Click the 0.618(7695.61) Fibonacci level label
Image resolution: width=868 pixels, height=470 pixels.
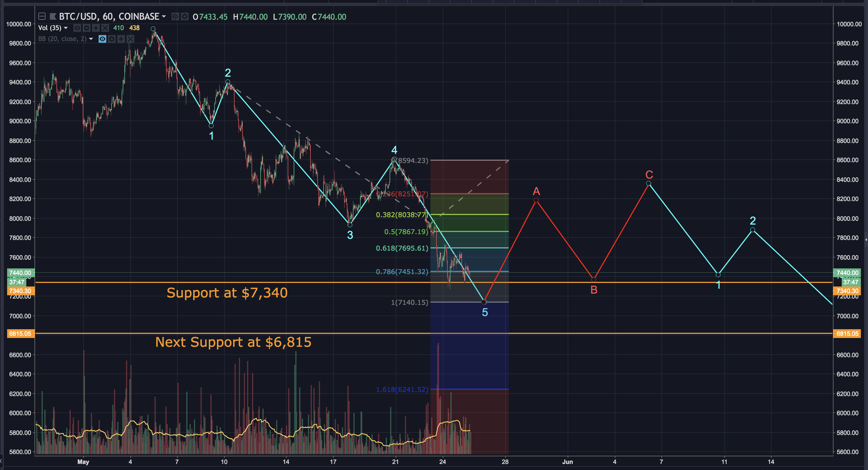pos(402,248)
